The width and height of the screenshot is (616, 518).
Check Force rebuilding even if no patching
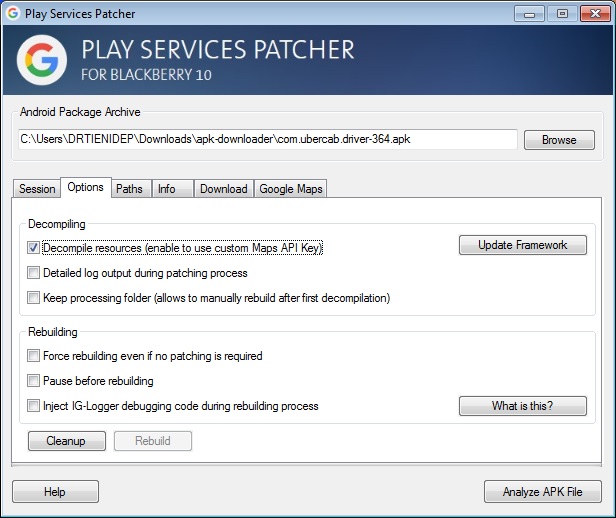click(x=33, y=356)
